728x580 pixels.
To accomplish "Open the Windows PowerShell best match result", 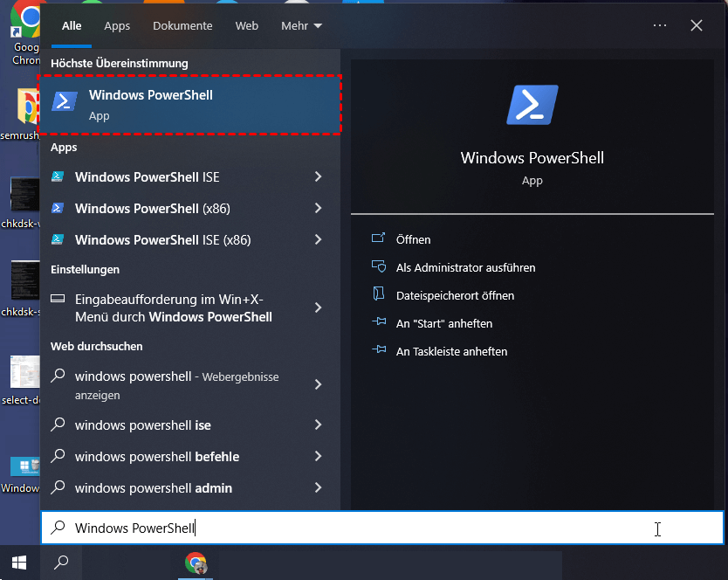I will (190, 105).
